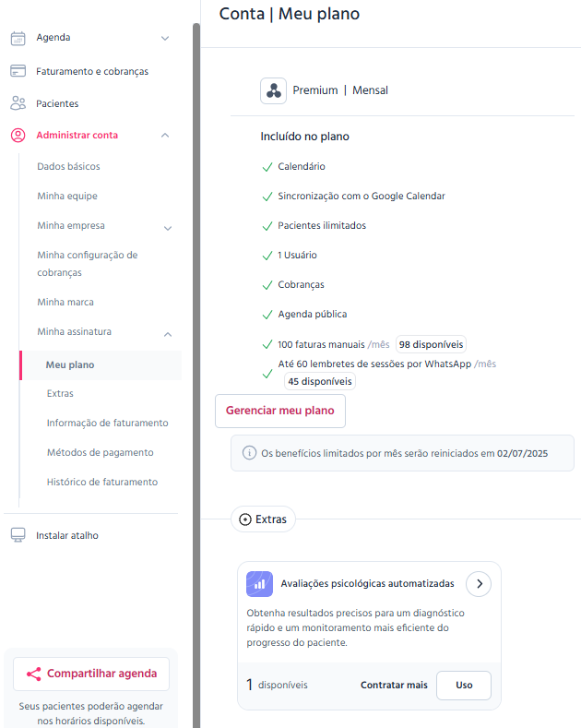Click the Premium plan logo icon
The height and width of the screenshot is (728, 581).
tap(273, 90)
